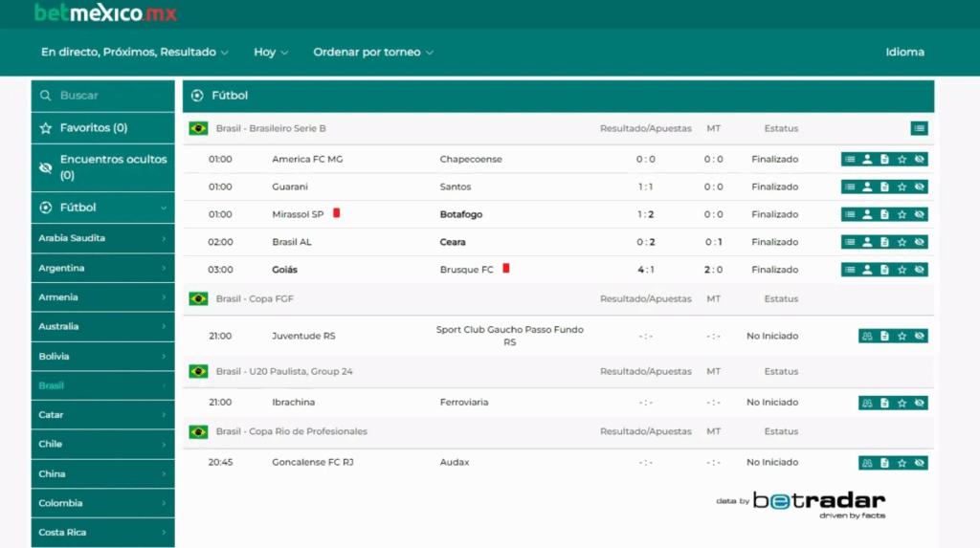Expand the Fútbol sidebar section
Viewport: 980px width, 548px height.
[x=102, y=208]
